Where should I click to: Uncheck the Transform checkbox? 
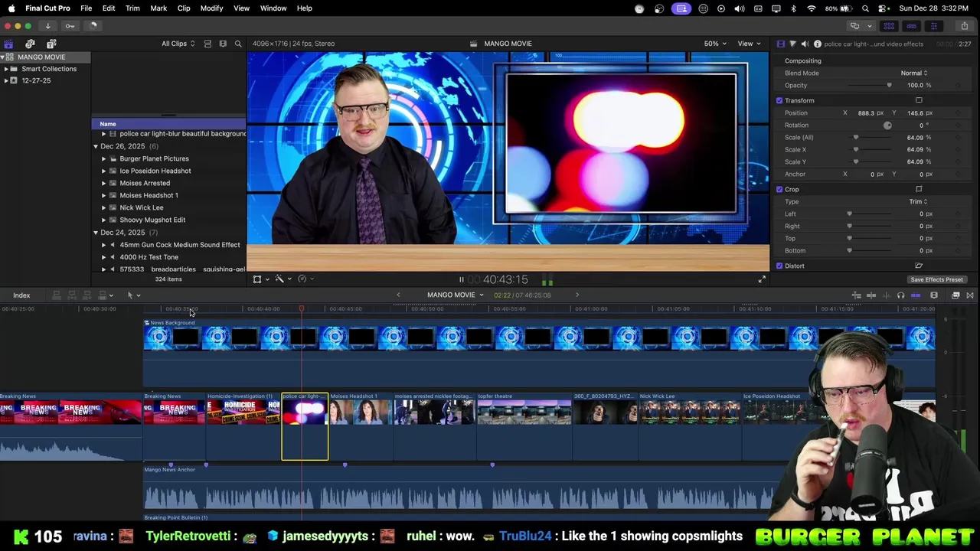tap(779, 100)
